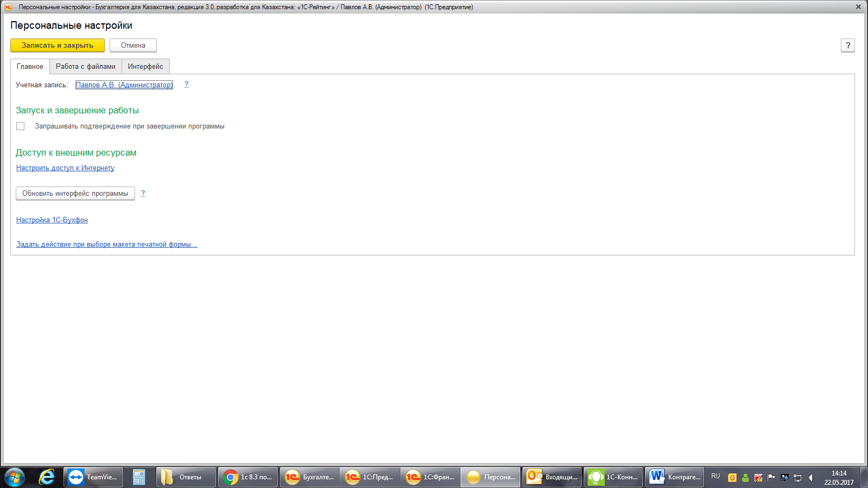Open the Action Center flag tray icon
Image resolution: width=868 pixels, height=488 pixels.
pos(771,478)
